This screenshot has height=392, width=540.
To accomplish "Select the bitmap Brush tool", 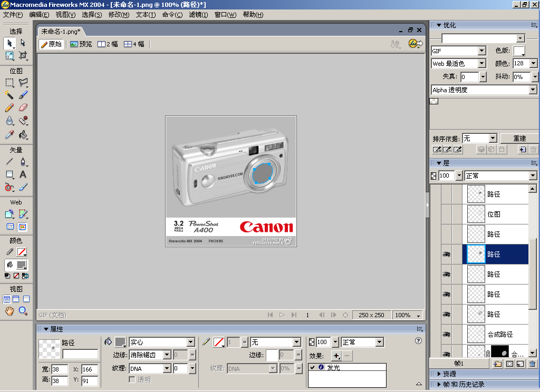I will (23, 95).
